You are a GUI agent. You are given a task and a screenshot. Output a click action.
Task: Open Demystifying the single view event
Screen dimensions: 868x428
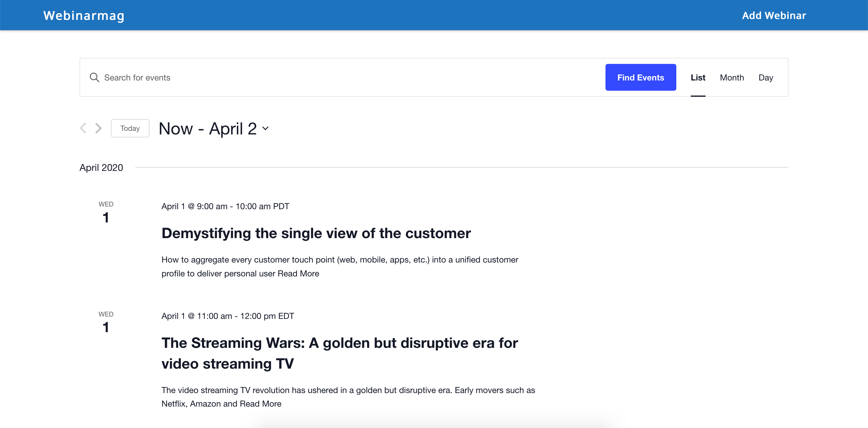coord(316,233)
